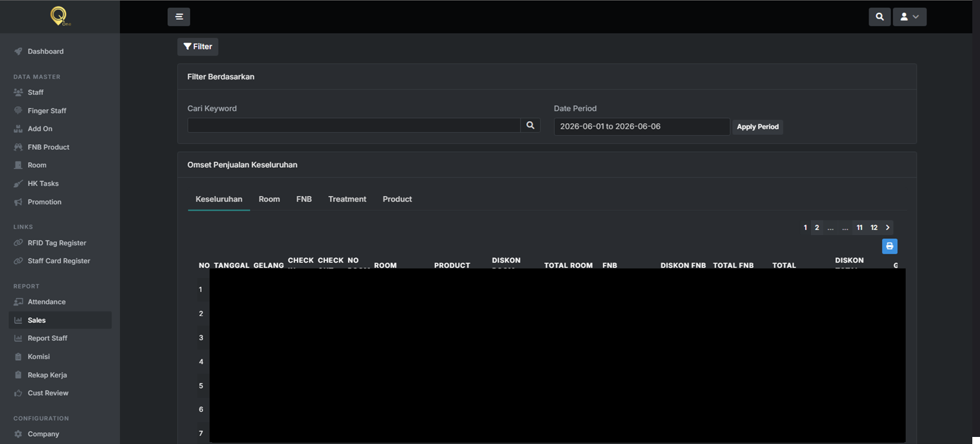Go to next pagination page arrow

[888, 227]
